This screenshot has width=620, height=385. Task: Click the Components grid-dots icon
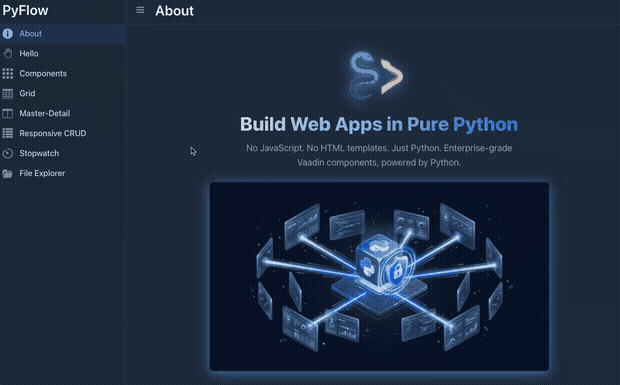coord(8,74)
